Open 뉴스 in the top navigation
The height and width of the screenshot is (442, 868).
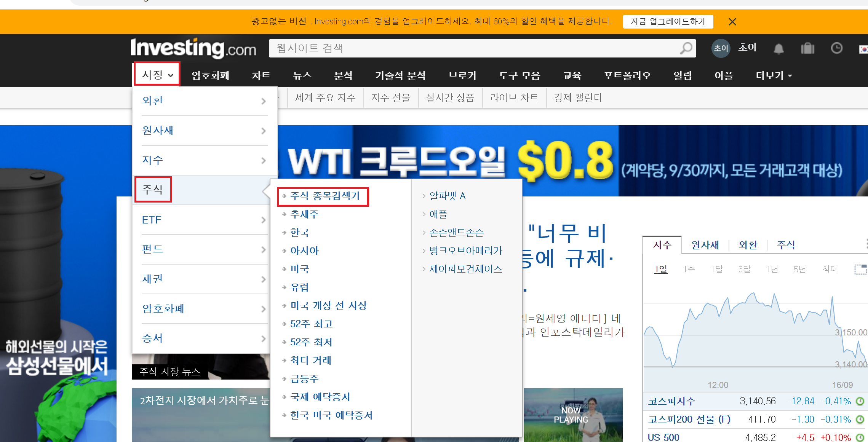302,75
